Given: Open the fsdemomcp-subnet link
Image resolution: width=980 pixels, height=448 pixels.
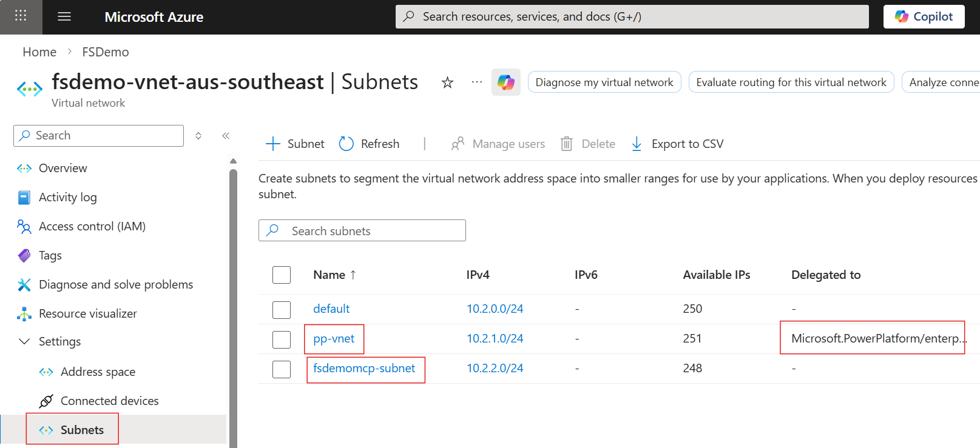Looking at the screenshot, I should tap(364, 368).
